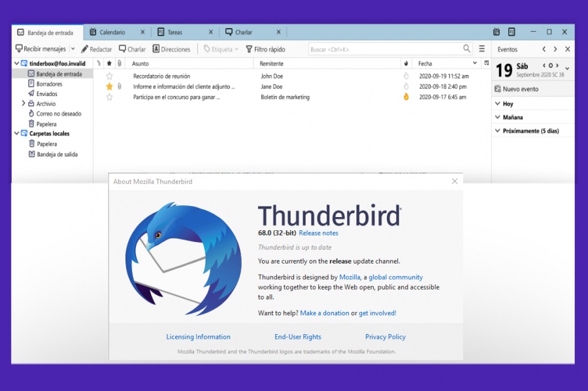
Task: Go to previous in Eventos header
Action: coord(544,49)
